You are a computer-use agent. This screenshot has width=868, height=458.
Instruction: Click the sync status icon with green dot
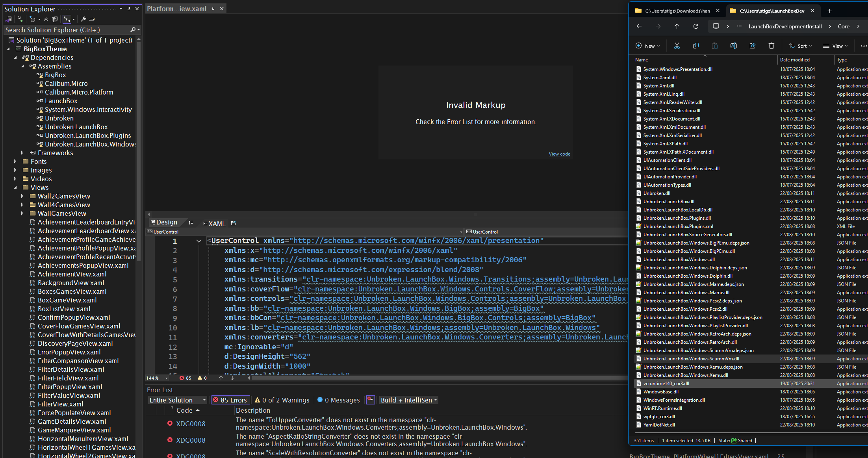[20, 19]
